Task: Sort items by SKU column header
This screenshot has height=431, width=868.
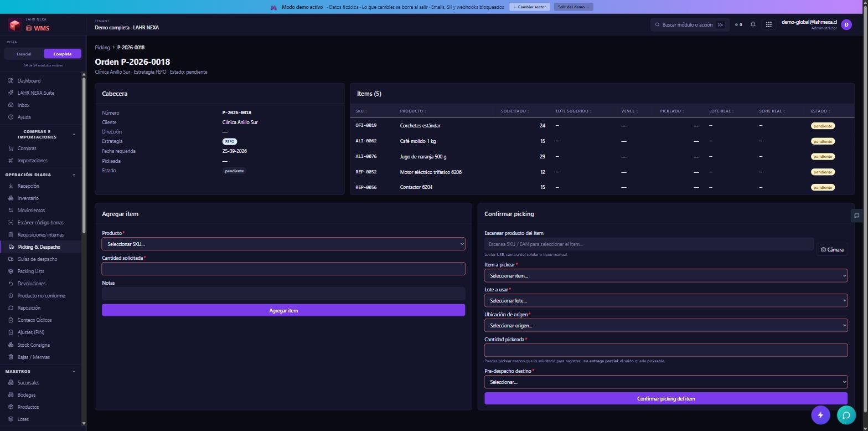Action: click(x=360, y=111)
